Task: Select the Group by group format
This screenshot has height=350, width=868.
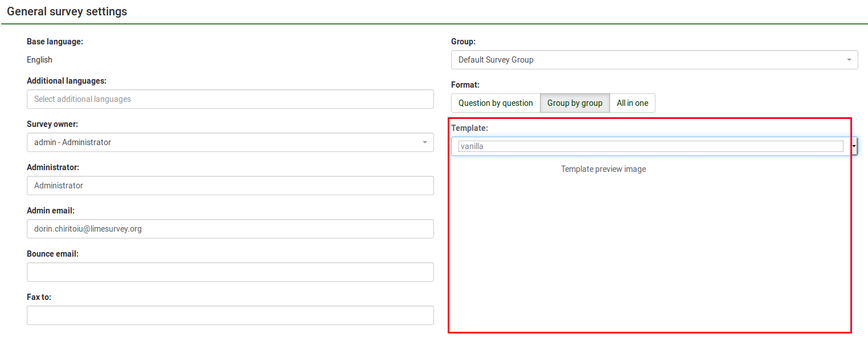Action: pos(575,103)
